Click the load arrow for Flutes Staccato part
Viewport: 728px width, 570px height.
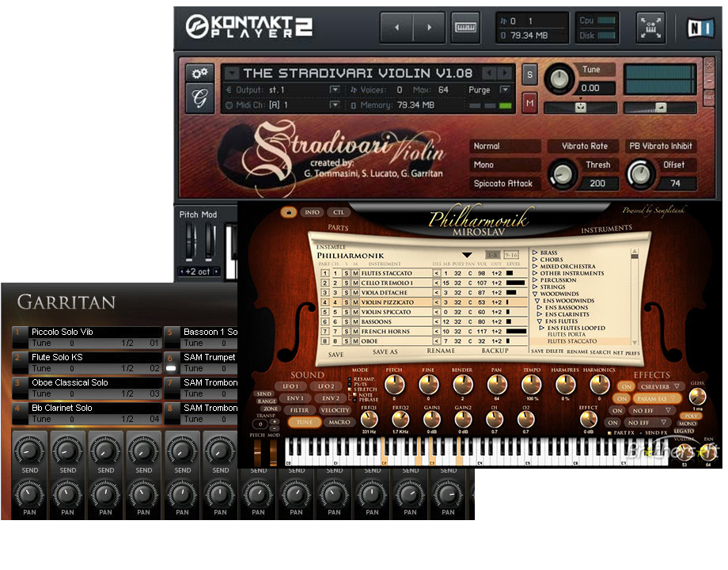pos(437,273)
